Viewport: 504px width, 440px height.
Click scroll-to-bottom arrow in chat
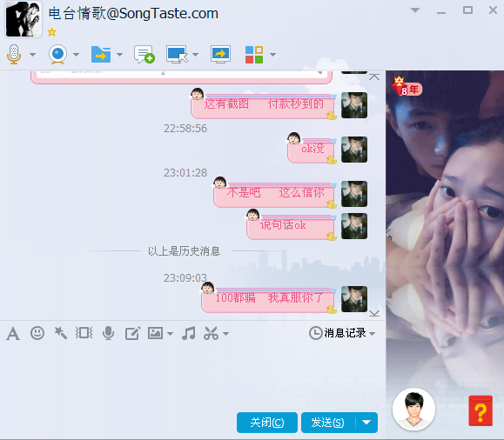(x=374, y=313)
